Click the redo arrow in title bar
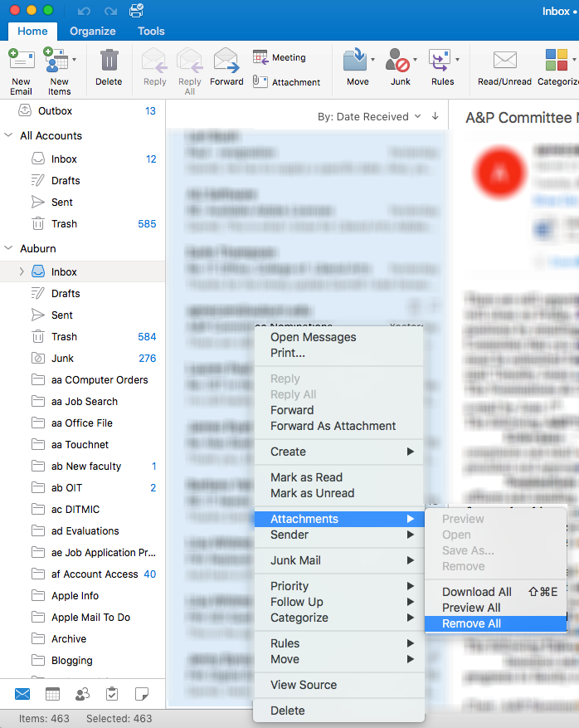The height and width of the screenshot is (728, 579). [x=110, y=11]
